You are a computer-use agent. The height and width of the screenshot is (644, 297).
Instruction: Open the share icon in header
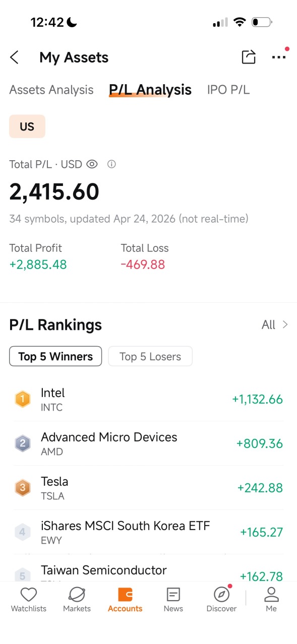(249, 57)
